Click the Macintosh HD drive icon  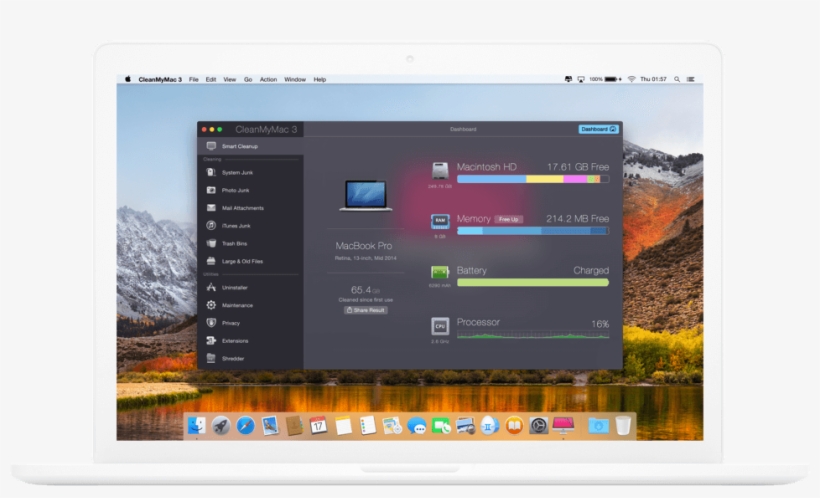(440, 171)
